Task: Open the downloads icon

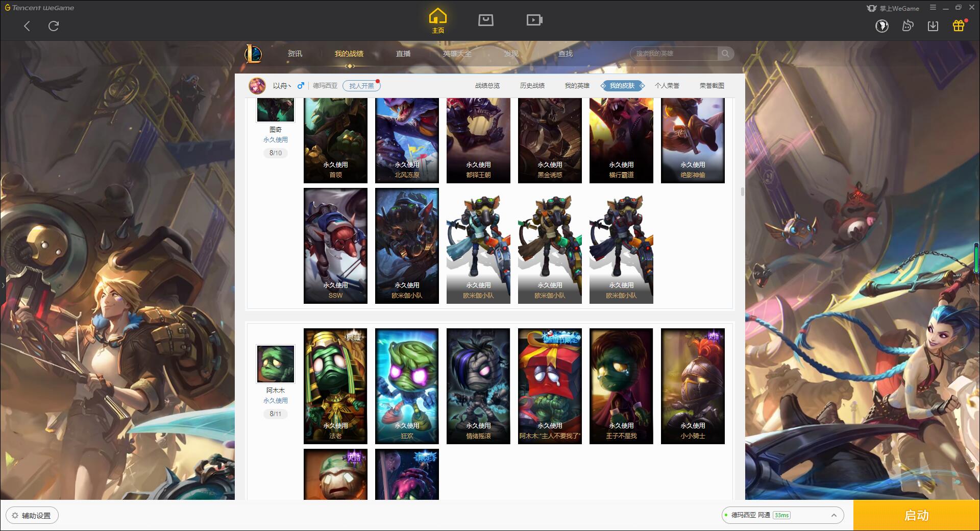Action: coord(933,26)
